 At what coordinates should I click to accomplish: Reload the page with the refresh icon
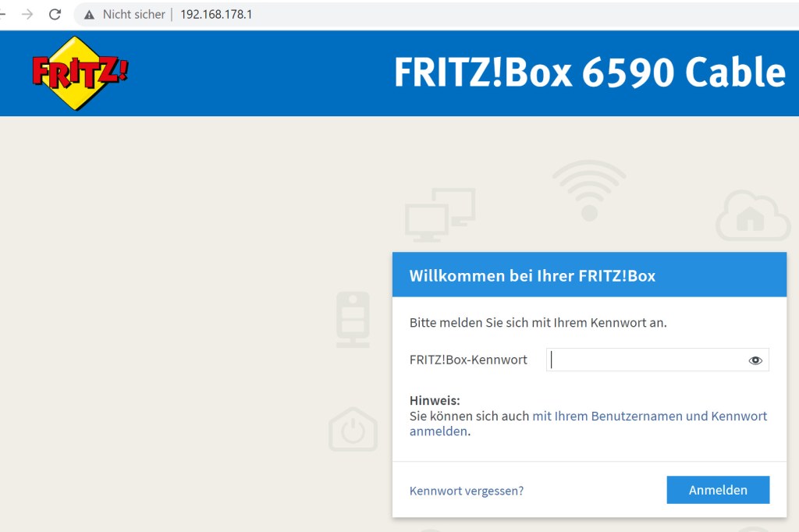click(55, 14)
